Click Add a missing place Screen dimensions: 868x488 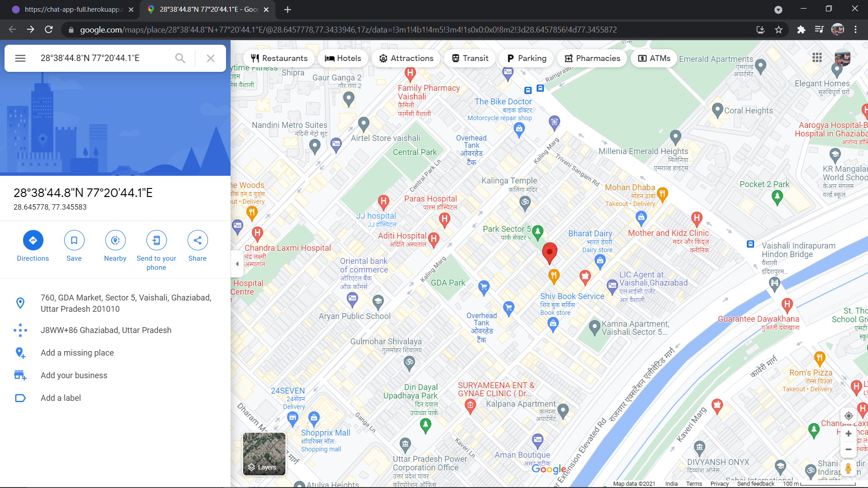(x=77, y=352)
